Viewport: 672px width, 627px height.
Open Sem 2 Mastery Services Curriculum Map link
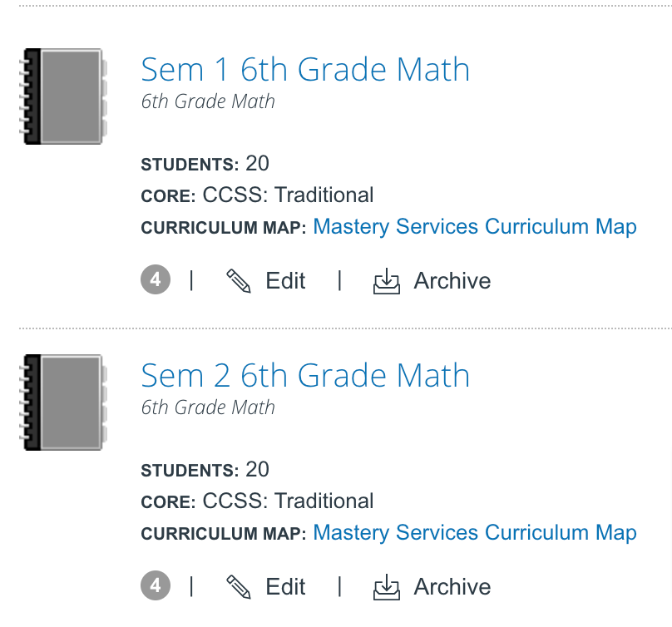pos(474,532)
